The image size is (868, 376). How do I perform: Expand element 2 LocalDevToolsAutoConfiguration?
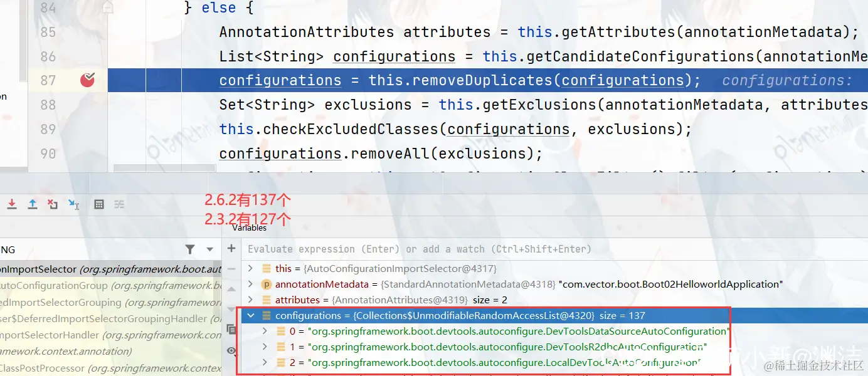pyautogui.click(x=265, y=362)
